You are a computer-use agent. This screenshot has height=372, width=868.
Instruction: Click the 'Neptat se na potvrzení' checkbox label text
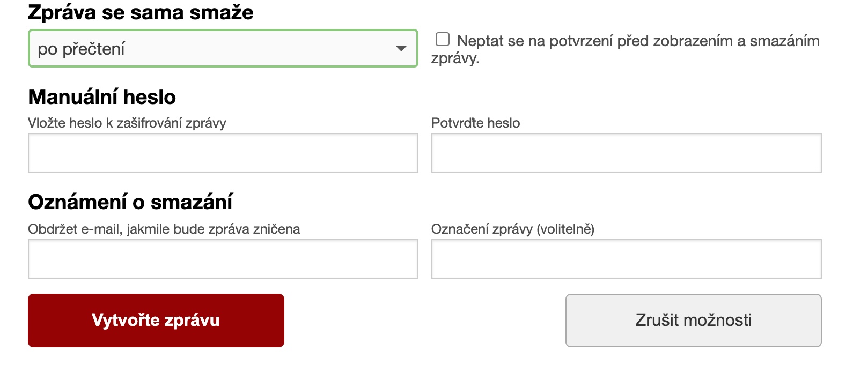pyautogui.click(x=638, y=41)
